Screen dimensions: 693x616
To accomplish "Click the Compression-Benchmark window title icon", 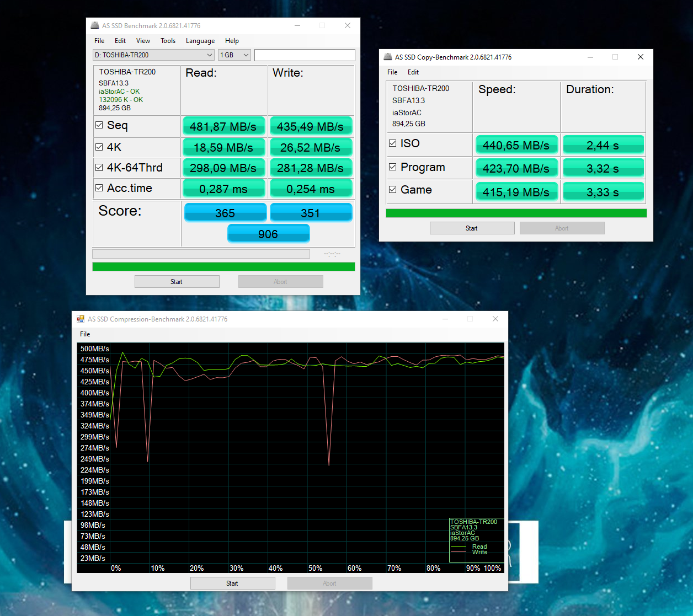I will pyautogui.click(x=81, y=319).
